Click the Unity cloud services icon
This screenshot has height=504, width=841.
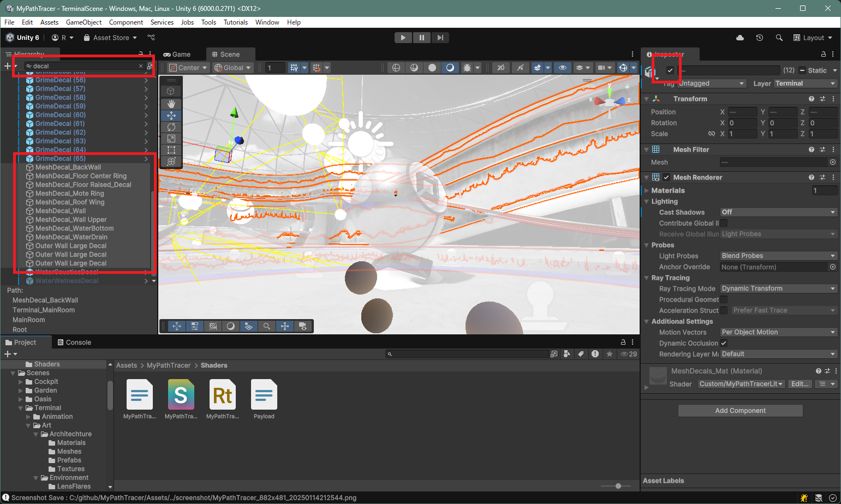click(739, 38)
